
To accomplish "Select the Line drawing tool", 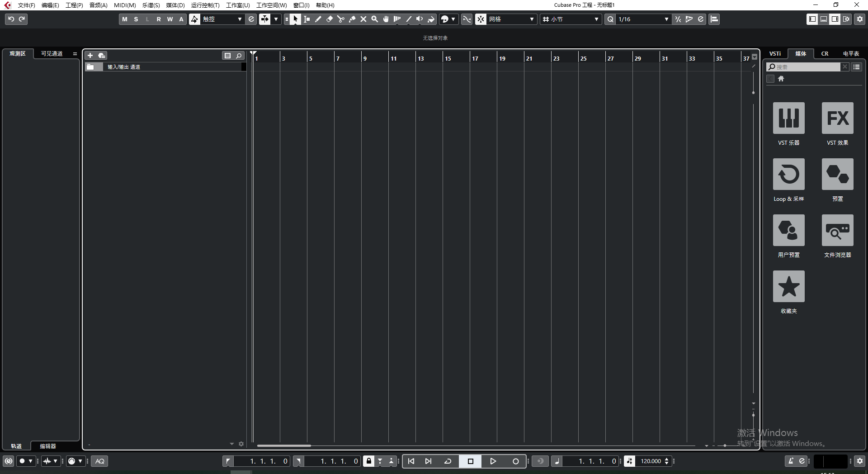I will click(409, 19).
